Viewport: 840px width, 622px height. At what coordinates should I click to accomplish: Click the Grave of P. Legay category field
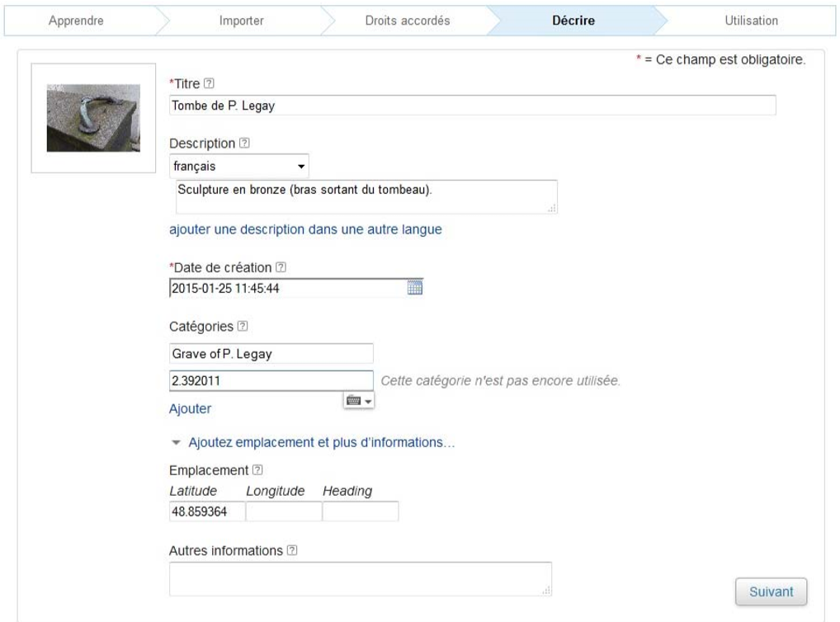(271, 354)
